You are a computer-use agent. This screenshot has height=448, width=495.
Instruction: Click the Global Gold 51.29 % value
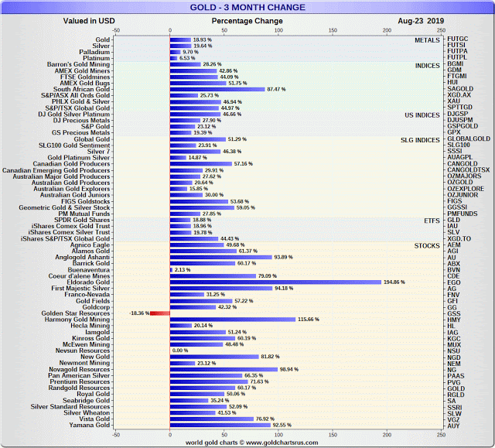click(237, 139)
